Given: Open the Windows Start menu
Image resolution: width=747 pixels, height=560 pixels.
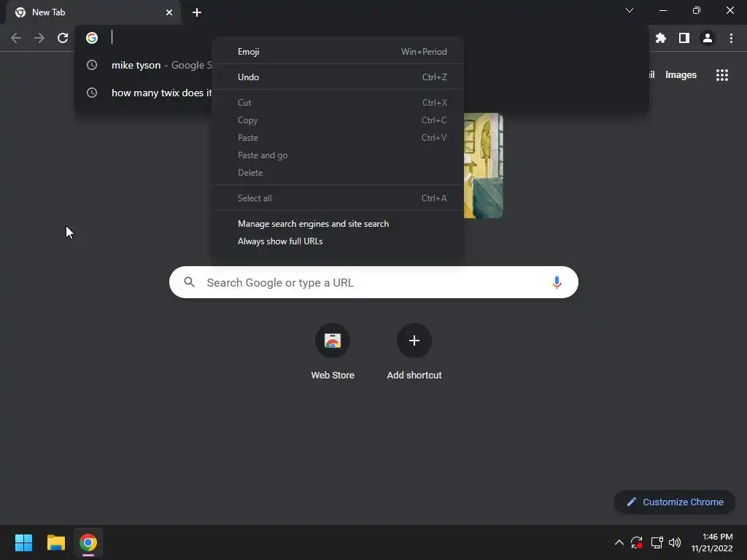Looking at the screenshot, I should pos(23,542).
